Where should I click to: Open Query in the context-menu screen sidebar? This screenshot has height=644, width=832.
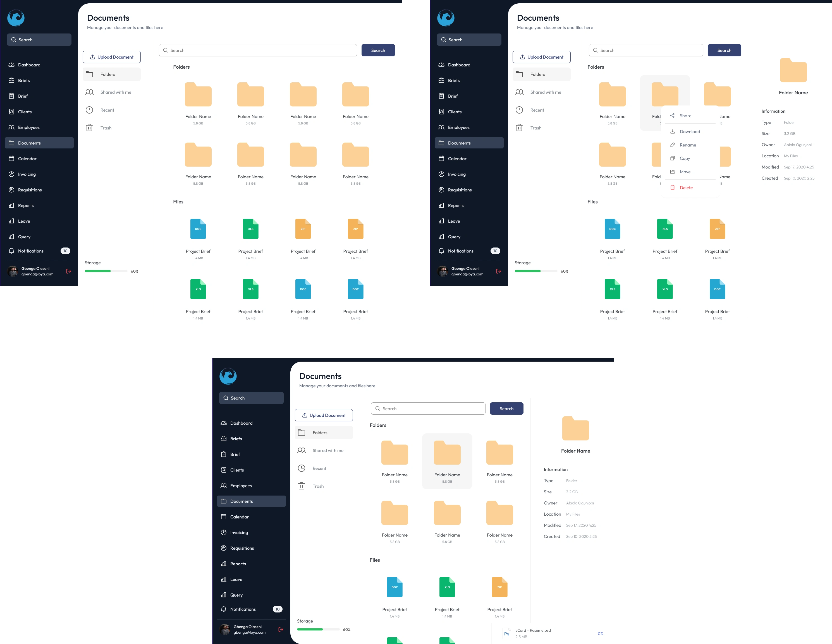[469, 236]
